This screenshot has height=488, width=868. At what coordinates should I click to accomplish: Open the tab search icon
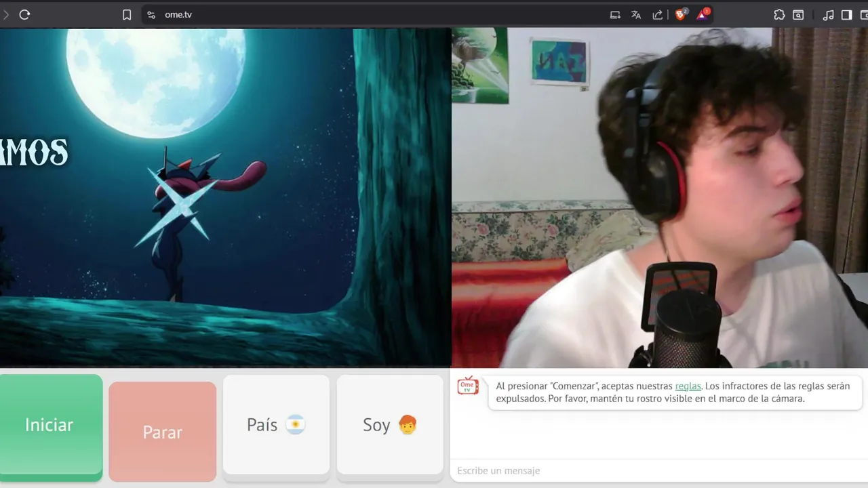pyautogui.click(x=799, y=14)
